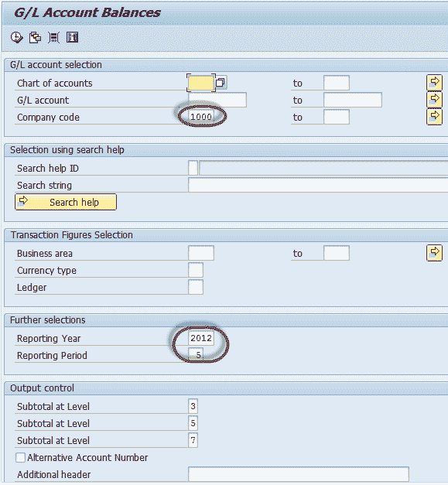Select the Reporting Period field
The image size is (448, 485).
[x=196, y=355]
